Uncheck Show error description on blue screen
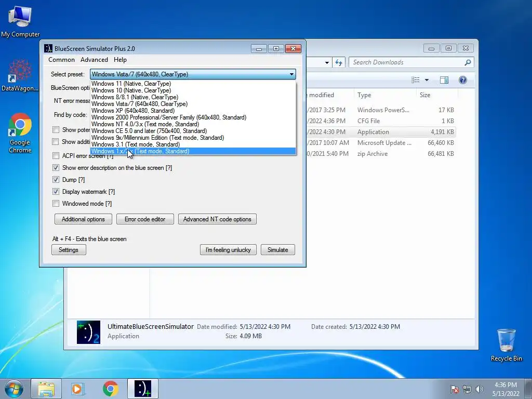 pyautogui.click(x=56, y=168)
